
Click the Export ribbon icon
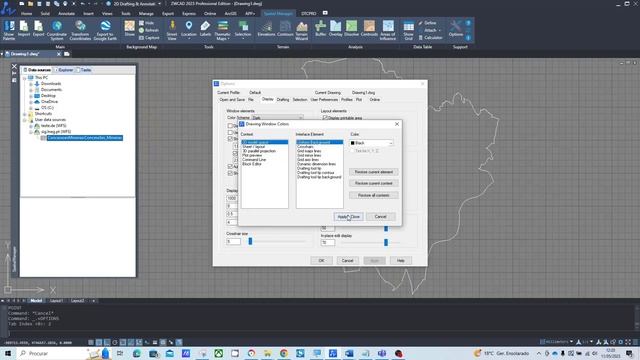tap(38, 30)
